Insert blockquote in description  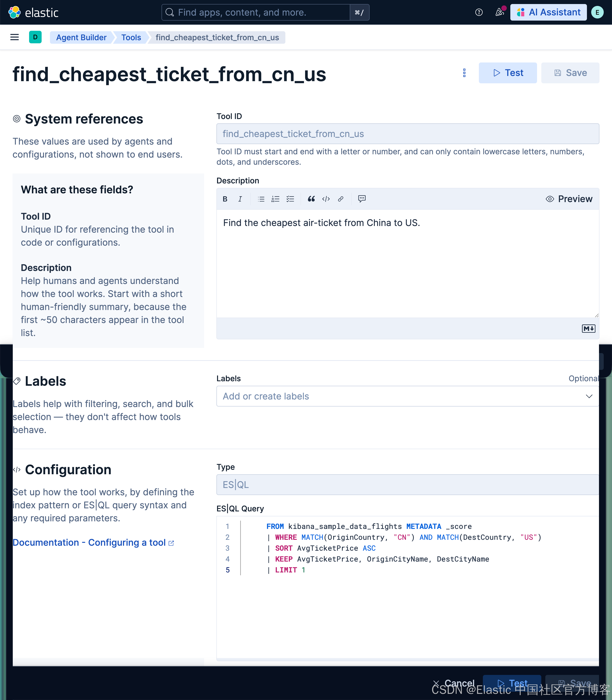click(x=311, y=199)
